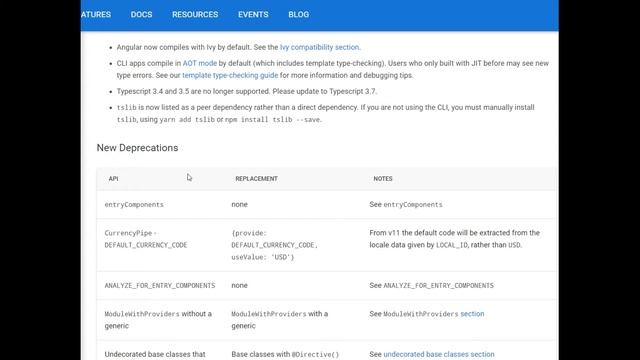Open the template type-checking guide link
This screenshot has width=640, height=360.
click(230, 76)
